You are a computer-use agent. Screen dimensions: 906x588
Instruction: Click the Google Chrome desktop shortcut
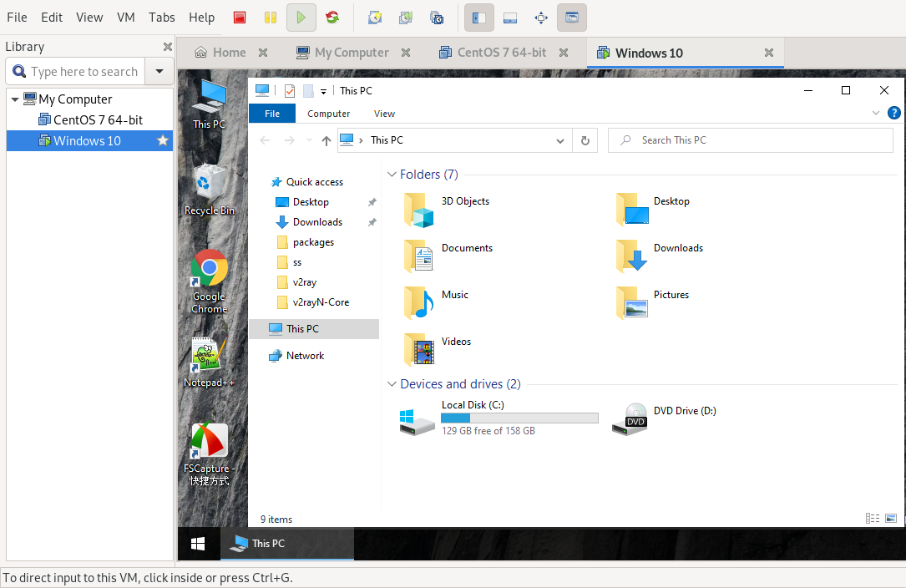click(x=209, y=281)
